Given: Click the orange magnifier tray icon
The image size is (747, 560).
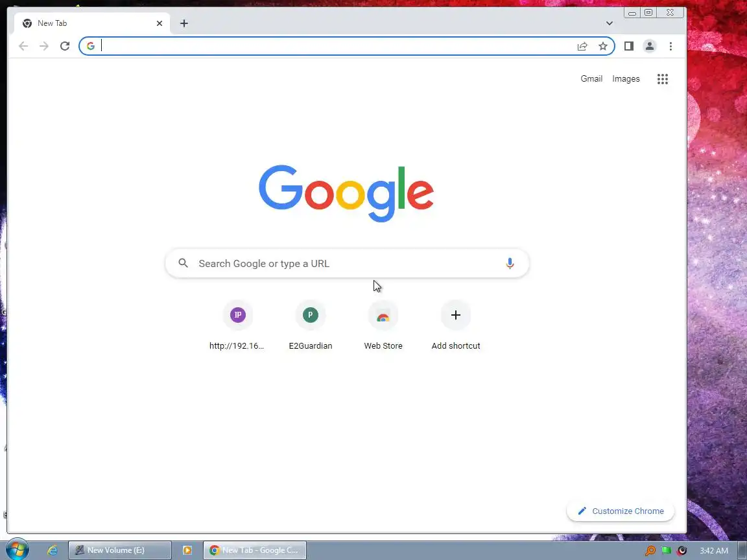Looking at the screenshot, I should point(650,550).
